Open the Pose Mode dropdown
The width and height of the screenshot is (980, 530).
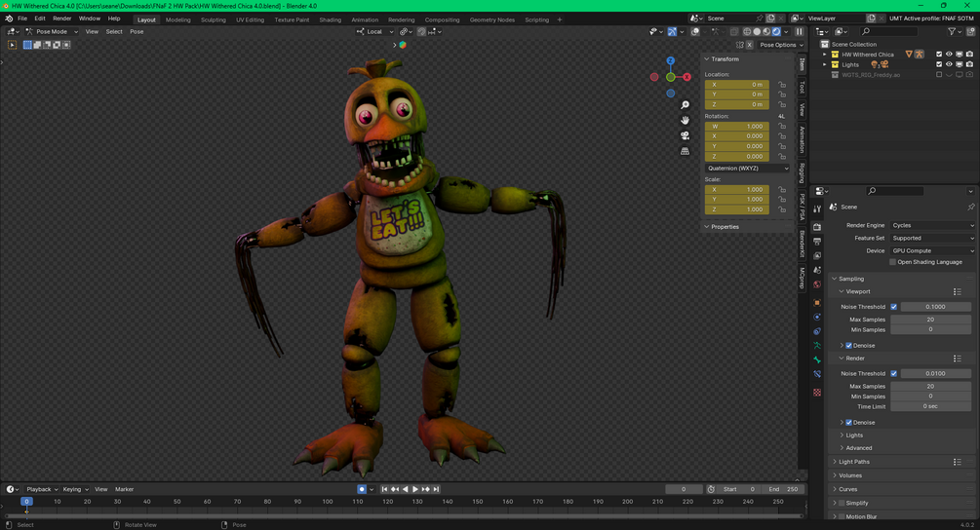pos(52,31)
